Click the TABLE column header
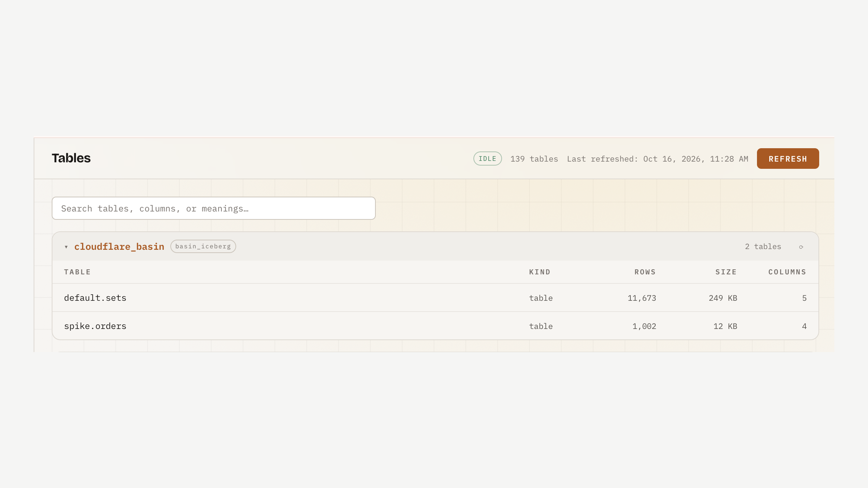Screen dimensions: 868x488 click(x=77, y=272)
